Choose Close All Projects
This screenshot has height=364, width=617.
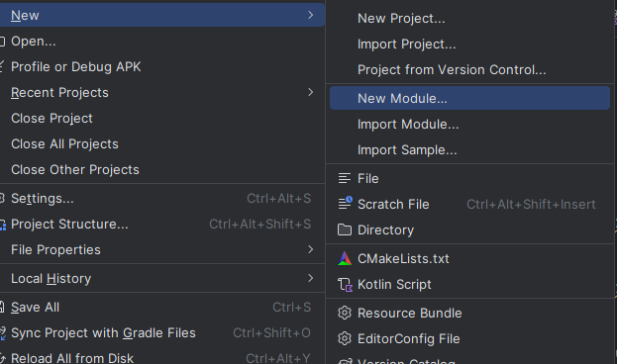coord(161,143)
